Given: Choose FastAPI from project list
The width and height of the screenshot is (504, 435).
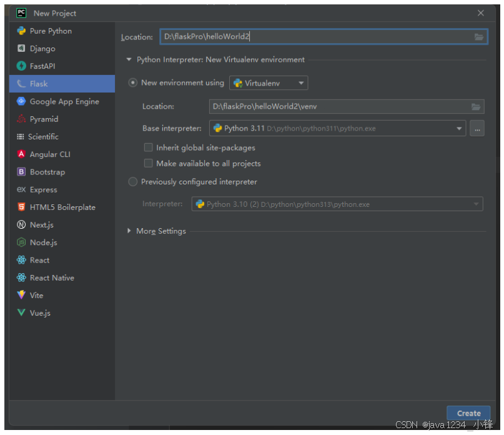Looking at the screenshot, I should point(62,66).
